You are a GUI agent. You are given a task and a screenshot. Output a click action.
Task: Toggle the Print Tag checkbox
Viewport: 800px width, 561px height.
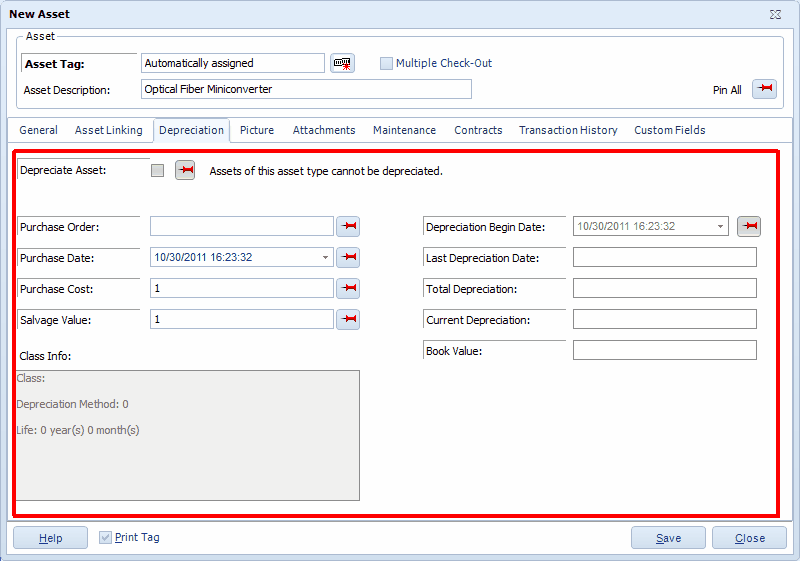(105, 537)
